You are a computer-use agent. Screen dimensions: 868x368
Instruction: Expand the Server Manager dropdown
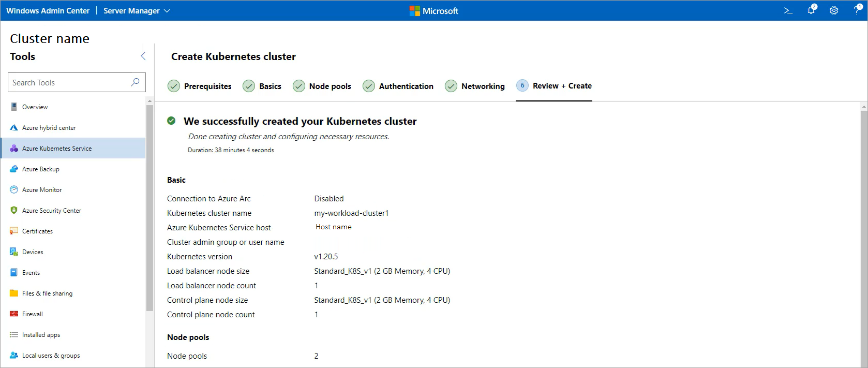click(x=137, y=10)
